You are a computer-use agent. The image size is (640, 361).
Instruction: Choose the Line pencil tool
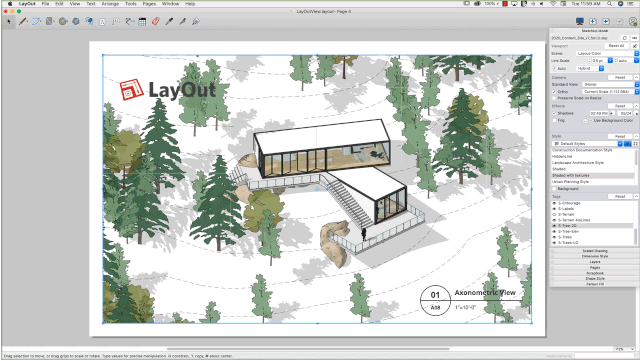pos(23,21)
